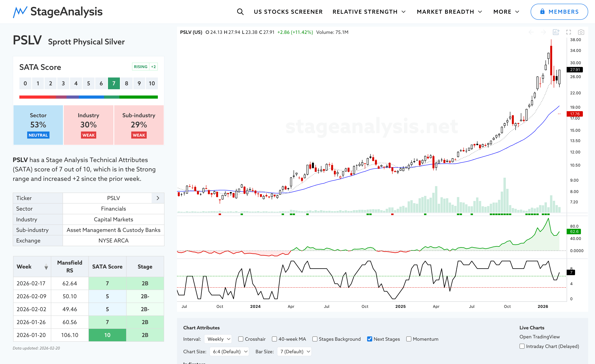Open the Bar Size dropdown

click(294, 351)
